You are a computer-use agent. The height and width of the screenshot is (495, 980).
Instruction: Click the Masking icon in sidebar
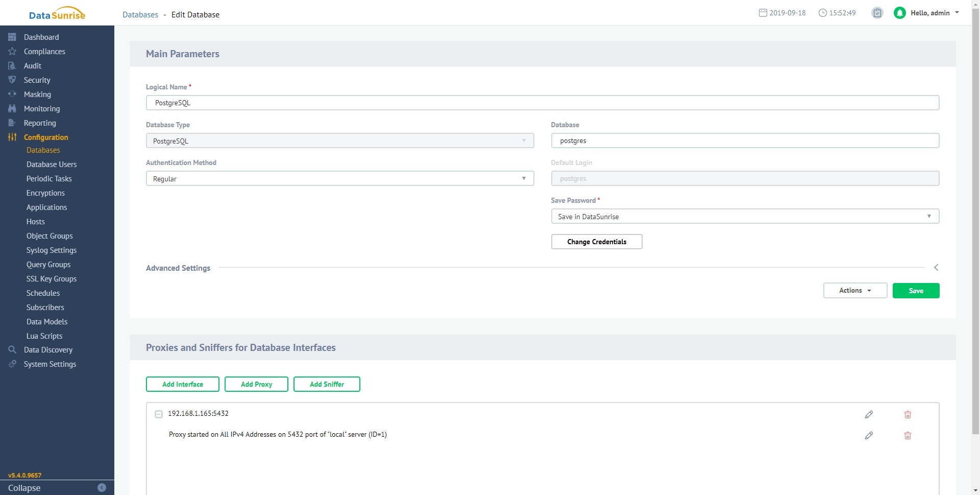pos(12,94)
